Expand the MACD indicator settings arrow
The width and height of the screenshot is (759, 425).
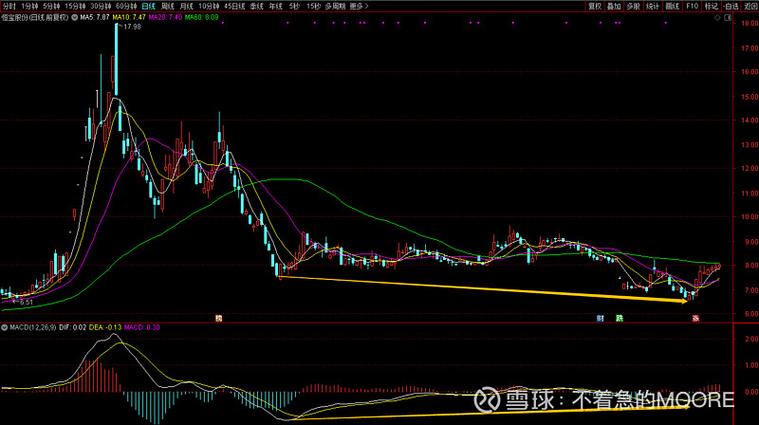(x=4, y=327)
